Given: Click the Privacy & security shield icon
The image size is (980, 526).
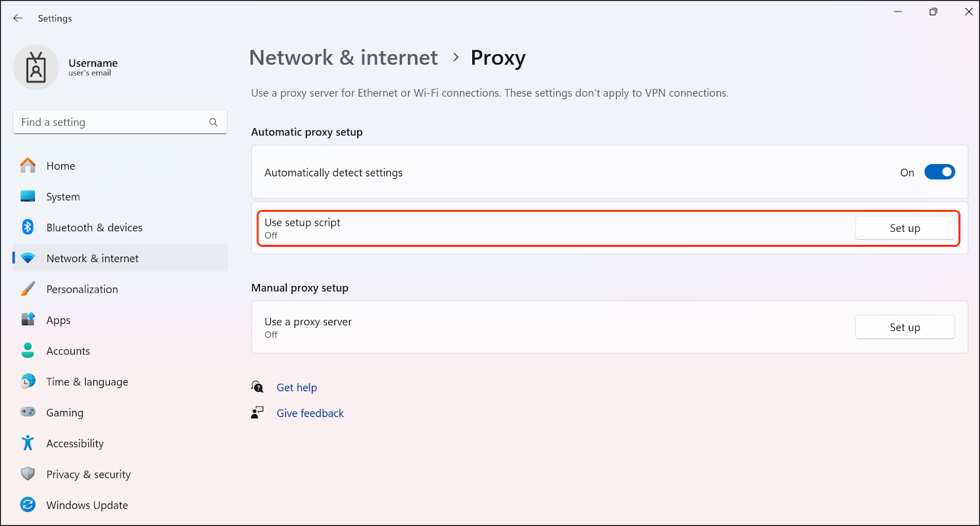Looking at the screenshot, I should click(28, 474).
